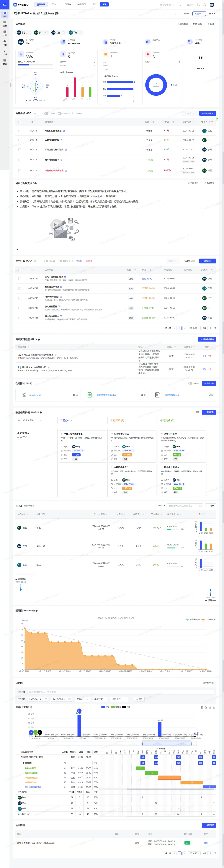Switch to the 问题库 tab
Viewport: 224px width, 868px height.
(68, 5)
